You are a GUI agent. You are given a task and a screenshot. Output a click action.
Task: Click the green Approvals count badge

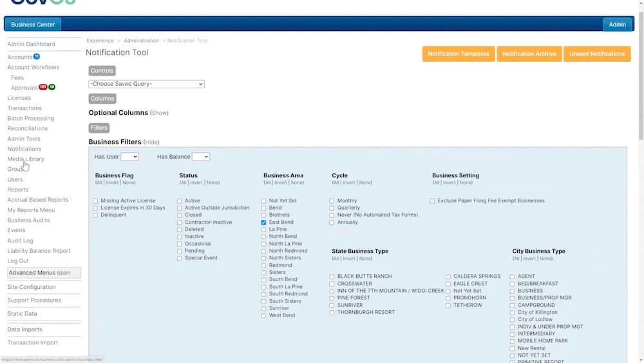pyautogui.click(x=52, y=87)
